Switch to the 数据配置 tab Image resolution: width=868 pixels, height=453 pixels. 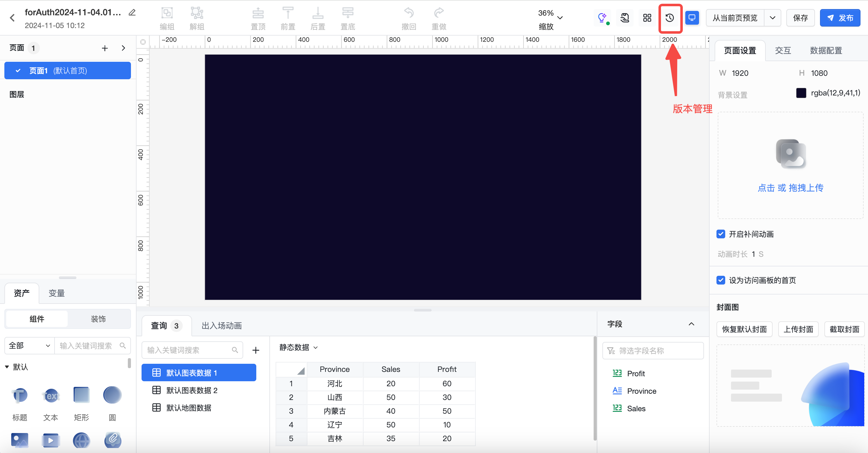tap(826, 51)
